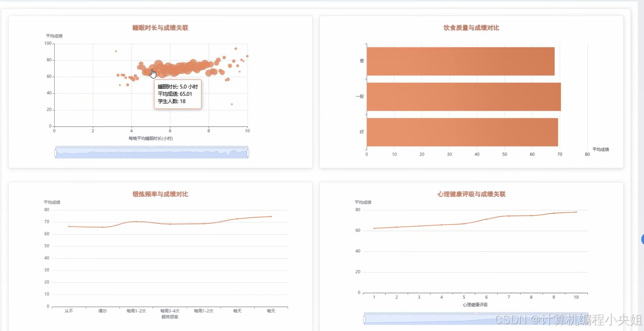Click the lowest outlier dot near score 27

click(232, 104)
